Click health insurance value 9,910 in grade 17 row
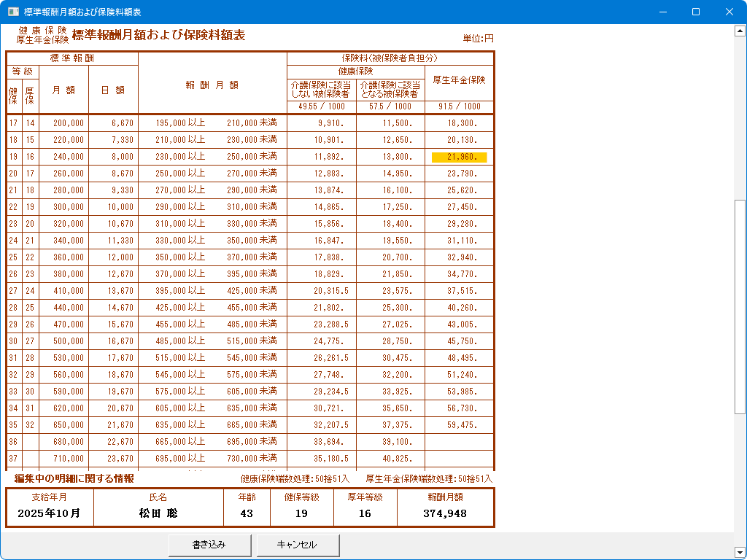 click(x=322, y=124)
